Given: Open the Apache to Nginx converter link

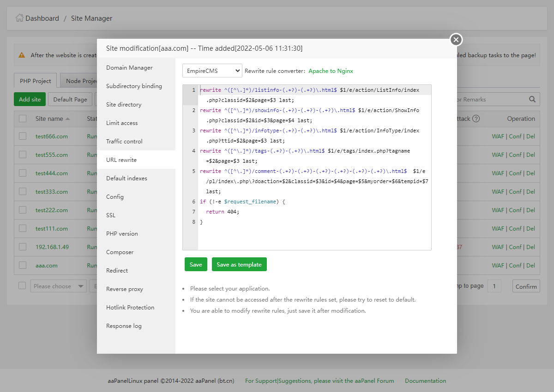Looking at the screenshot, I should (x=331, y=71).
